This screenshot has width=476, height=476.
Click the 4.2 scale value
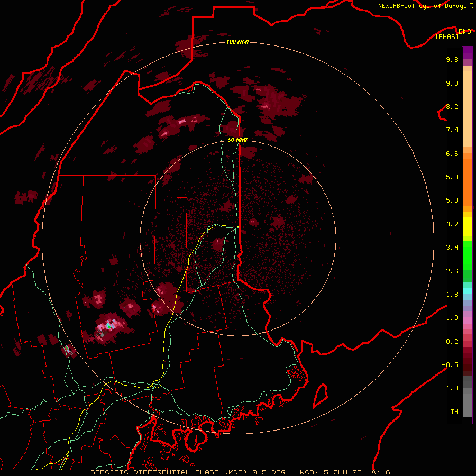pos(452,224)
